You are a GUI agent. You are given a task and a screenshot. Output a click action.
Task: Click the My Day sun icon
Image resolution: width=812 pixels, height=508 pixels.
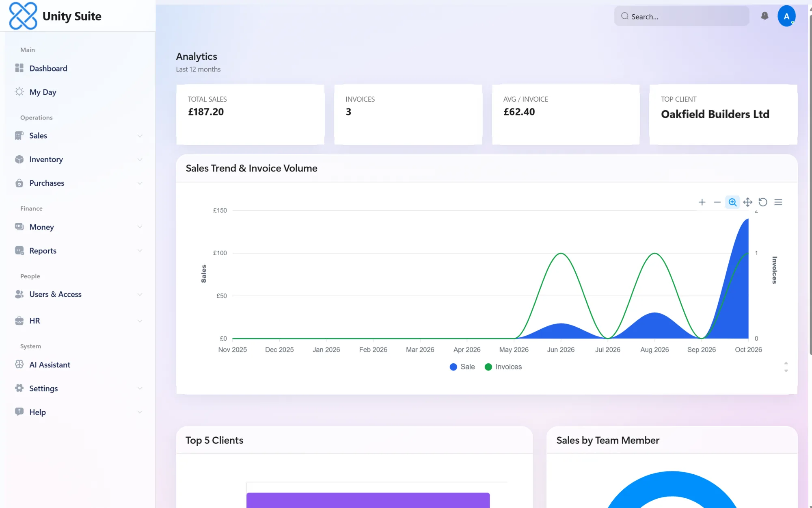(x=19, y=92)
